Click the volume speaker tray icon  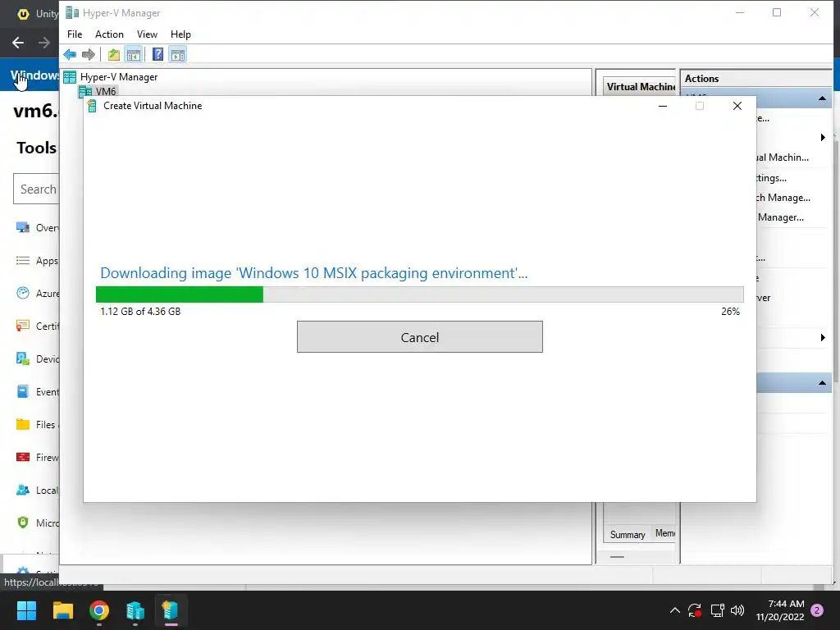(x=737, y=610)
